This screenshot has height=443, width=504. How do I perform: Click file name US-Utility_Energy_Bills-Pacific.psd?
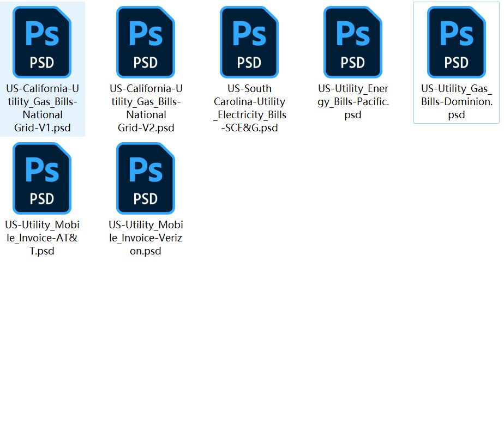(x=353, y=101)
